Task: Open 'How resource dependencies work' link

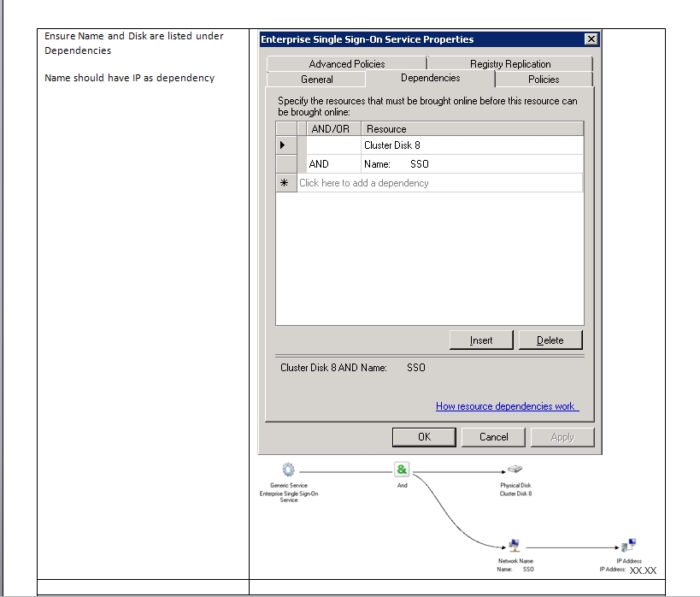Action: click(507, 406)
